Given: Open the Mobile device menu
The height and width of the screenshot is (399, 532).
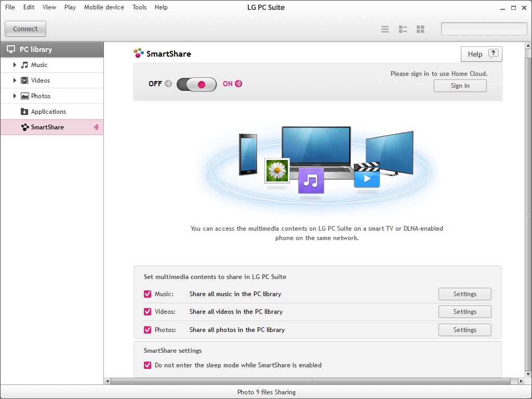Looking at the screenshot, I should pyautogui.click(x=104, y=7).
